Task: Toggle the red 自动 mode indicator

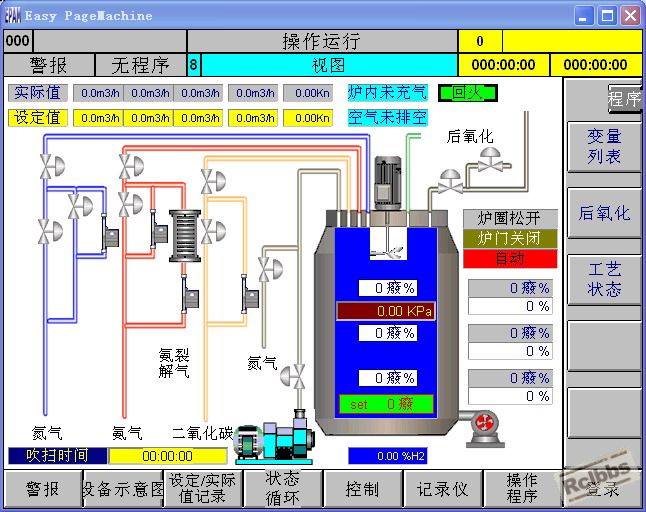Action: (510, 259)
